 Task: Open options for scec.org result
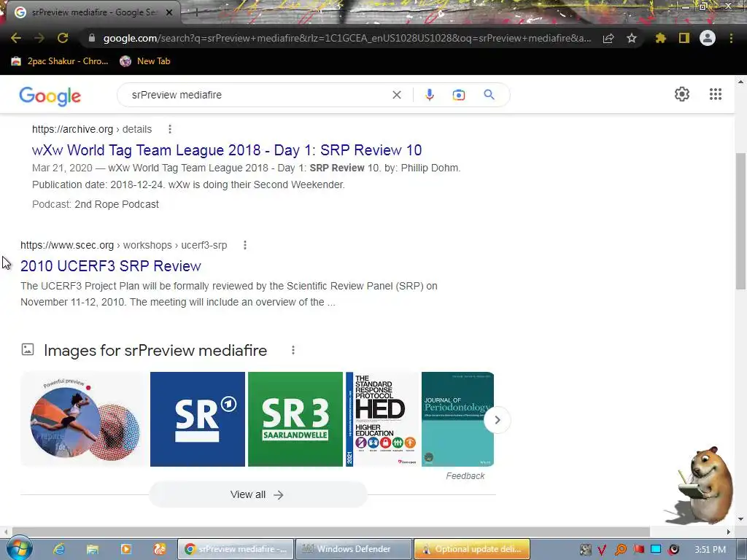point(245,245)
